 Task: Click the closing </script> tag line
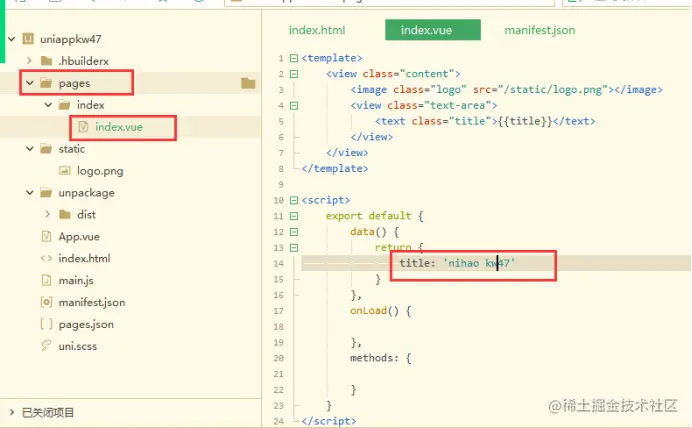[329, 421]
